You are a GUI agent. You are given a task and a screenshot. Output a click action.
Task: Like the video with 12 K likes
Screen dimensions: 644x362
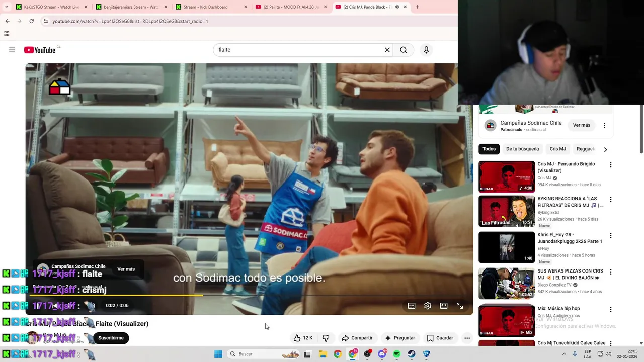coord(303,338)
